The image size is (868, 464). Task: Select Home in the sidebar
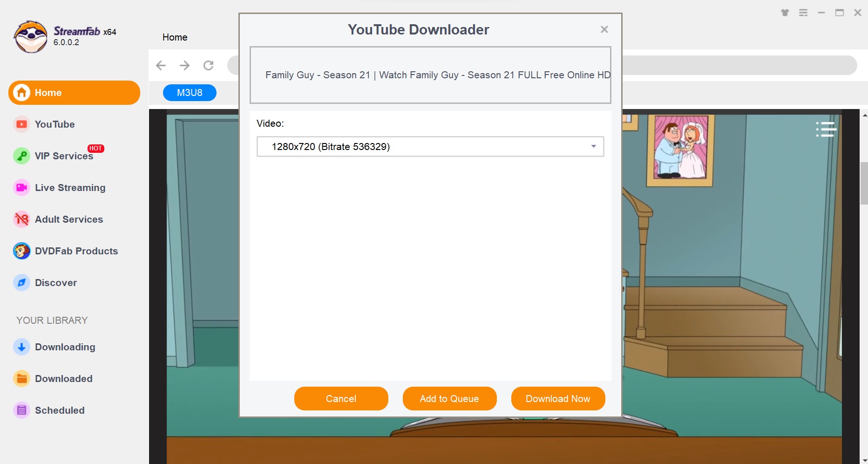[74, 93]
